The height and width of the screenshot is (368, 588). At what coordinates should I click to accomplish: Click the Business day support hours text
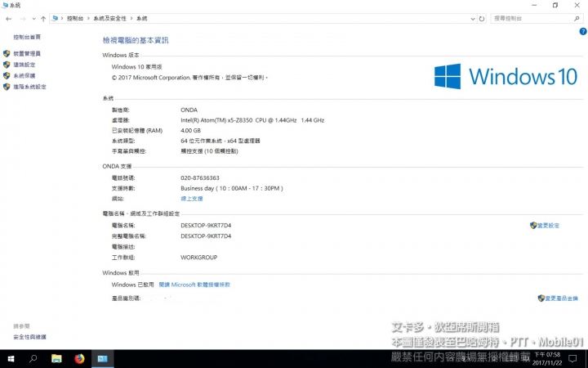tap(232, 189)
